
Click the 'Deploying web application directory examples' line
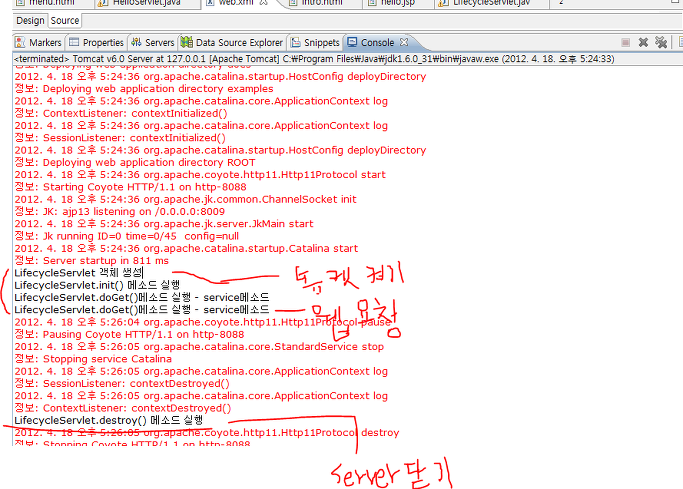[x=144, y=89]
